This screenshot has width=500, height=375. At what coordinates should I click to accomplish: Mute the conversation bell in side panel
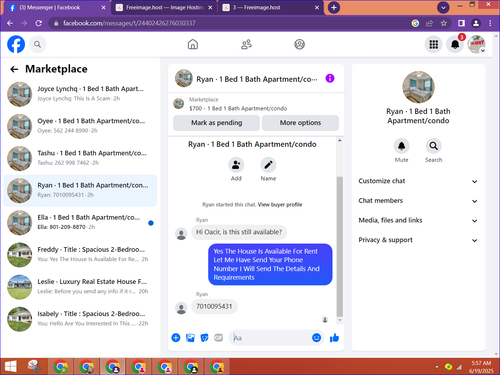(401, 146)
